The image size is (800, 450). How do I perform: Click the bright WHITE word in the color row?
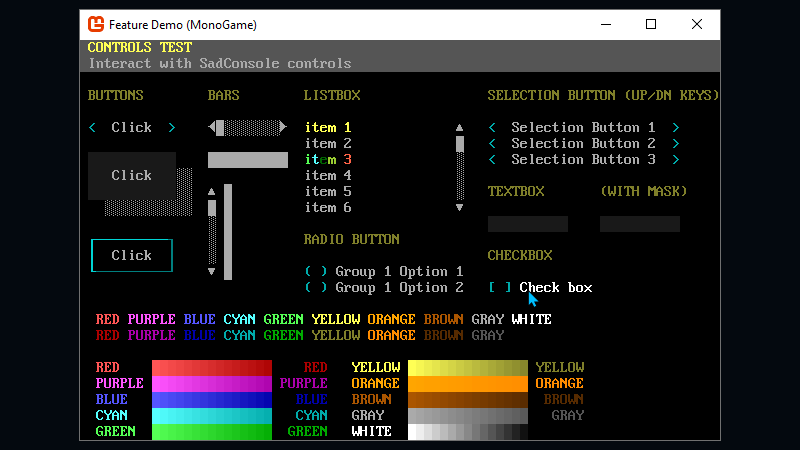point(532,319)
